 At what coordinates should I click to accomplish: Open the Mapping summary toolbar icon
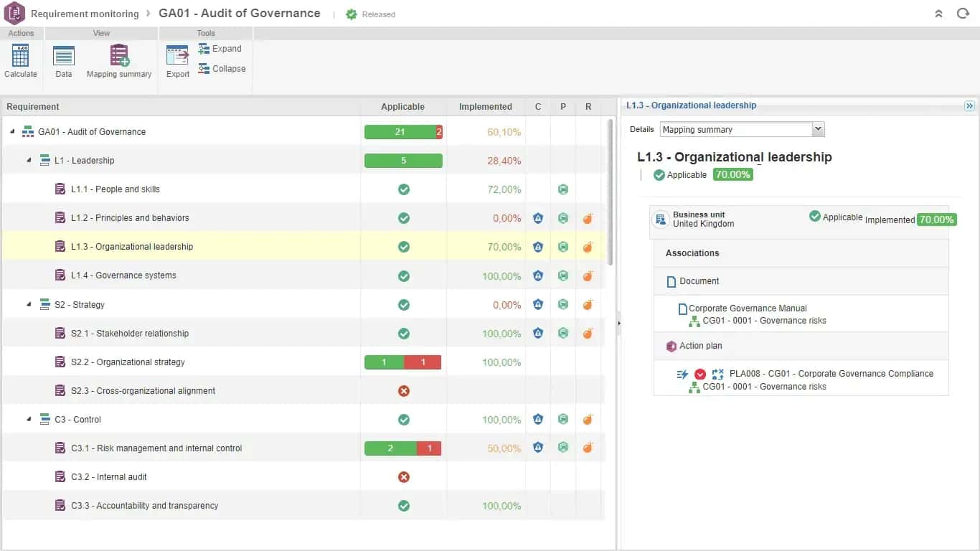[x=119, y=55]
